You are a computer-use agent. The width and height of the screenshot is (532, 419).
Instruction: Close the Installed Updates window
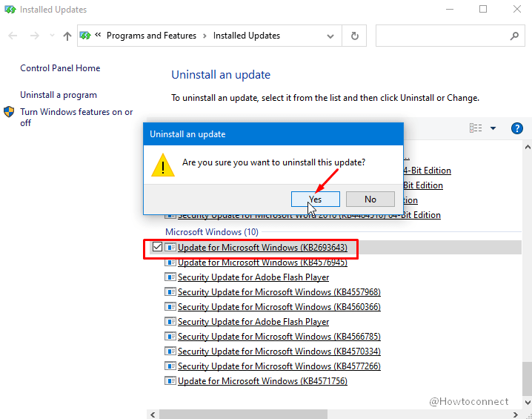517,10
